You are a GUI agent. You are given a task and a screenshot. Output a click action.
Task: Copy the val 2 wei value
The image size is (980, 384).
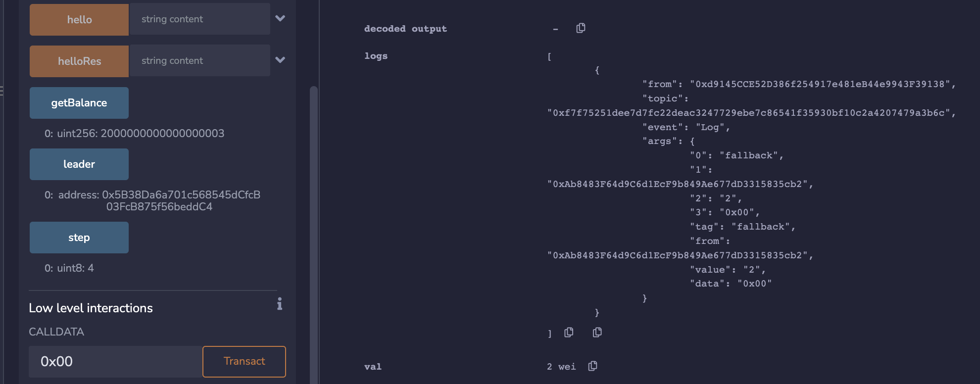[x=592, y=366]
